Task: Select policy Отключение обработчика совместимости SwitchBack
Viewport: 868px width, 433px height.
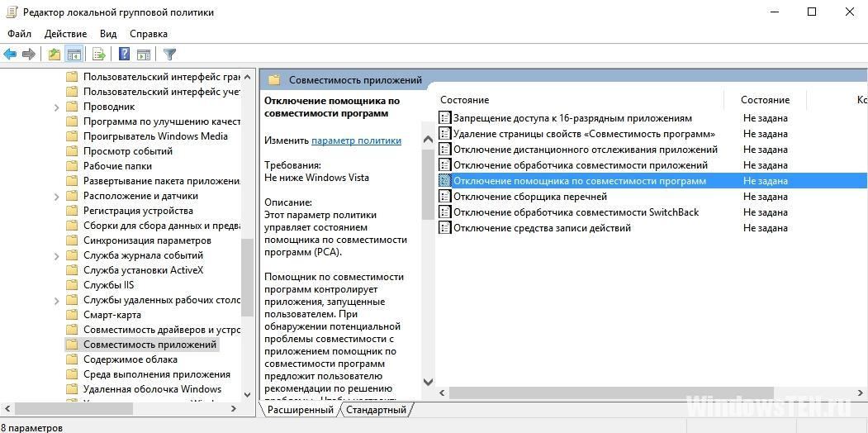Action: pos(576,212)
